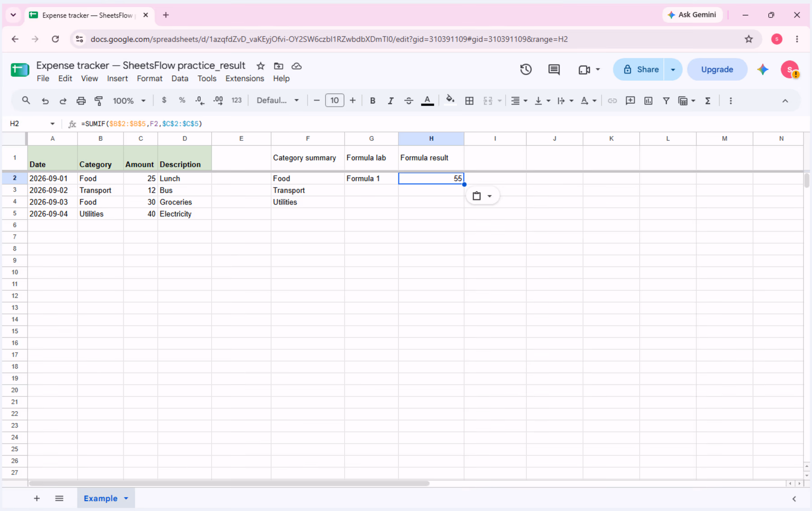Insert a chart
The width and height of the screenshot is (812, 511).
coord(648,101)
